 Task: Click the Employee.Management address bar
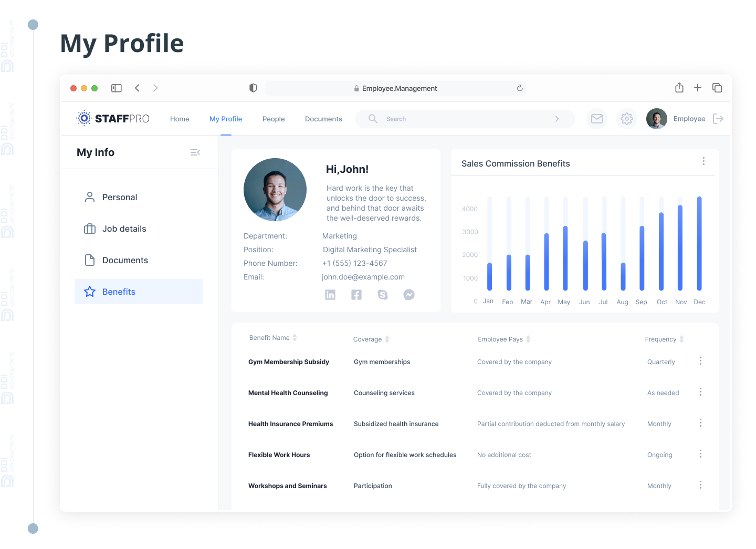click(x=396, y=88)
